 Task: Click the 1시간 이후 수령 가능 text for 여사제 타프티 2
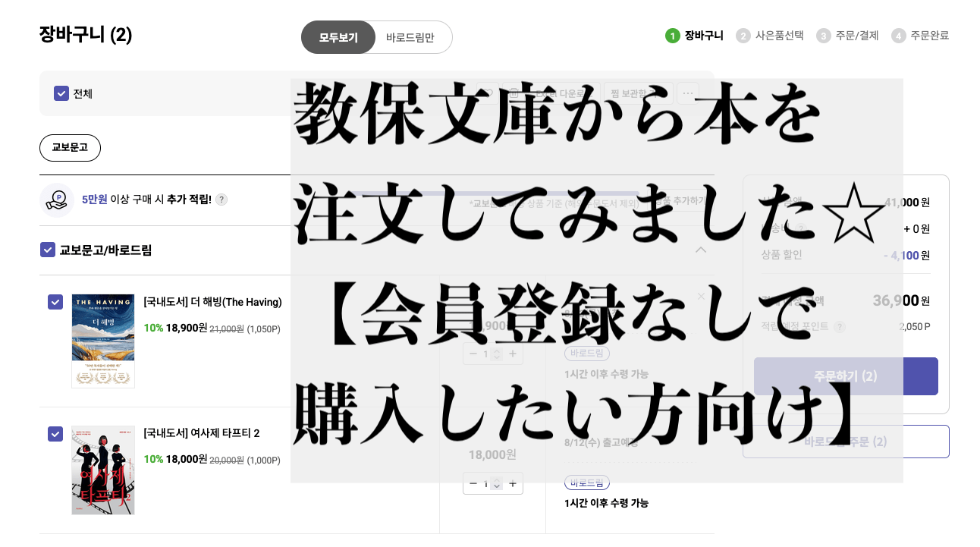pos(606,503)
